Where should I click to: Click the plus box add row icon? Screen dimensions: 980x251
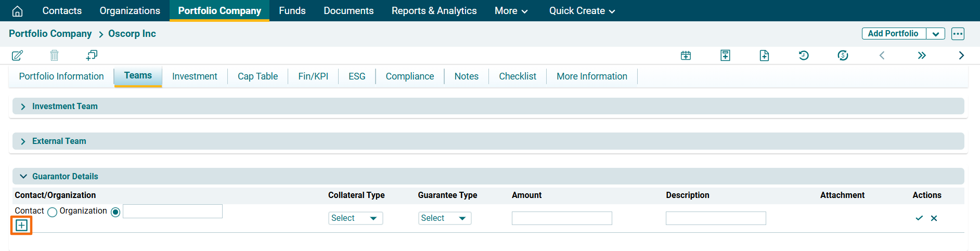point(21,226)
